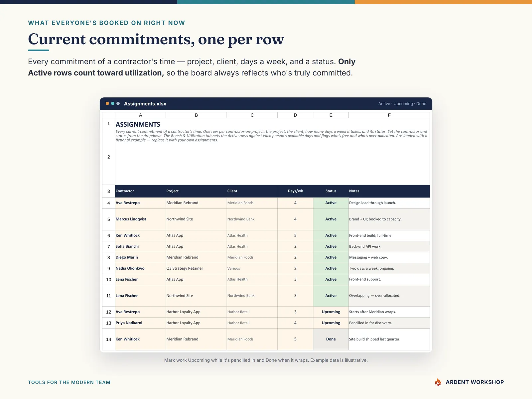Open Active status cell for Nadia Okonkwo
The width and height of the screenshot is (532, 399).
coord(331,268)
